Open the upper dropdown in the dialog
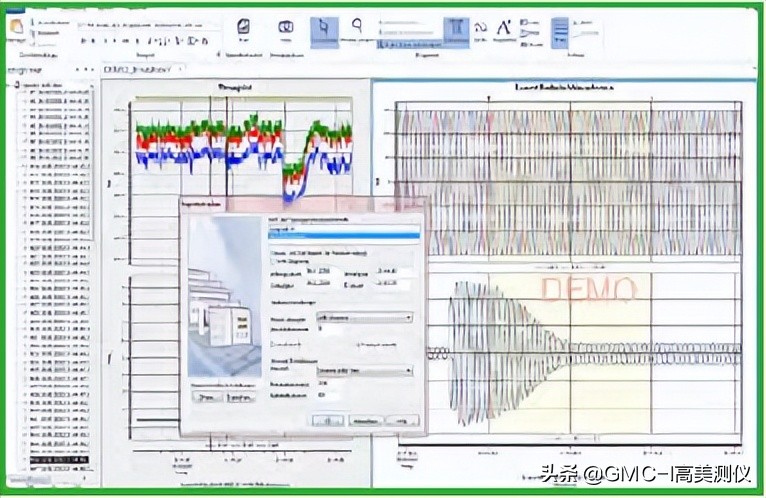Viewport: 766px width, 498px height. [x=364, y=318]
